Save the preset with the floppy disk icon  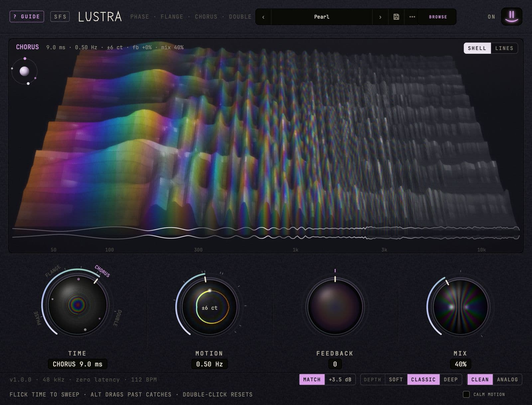coord(396,17)
